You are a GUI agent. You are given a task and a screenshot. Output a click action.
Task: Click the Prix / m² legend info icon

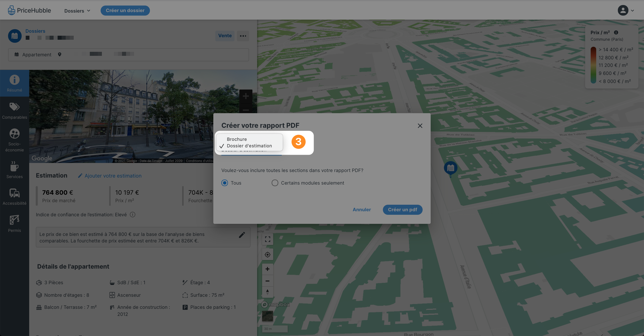point(616,32)
